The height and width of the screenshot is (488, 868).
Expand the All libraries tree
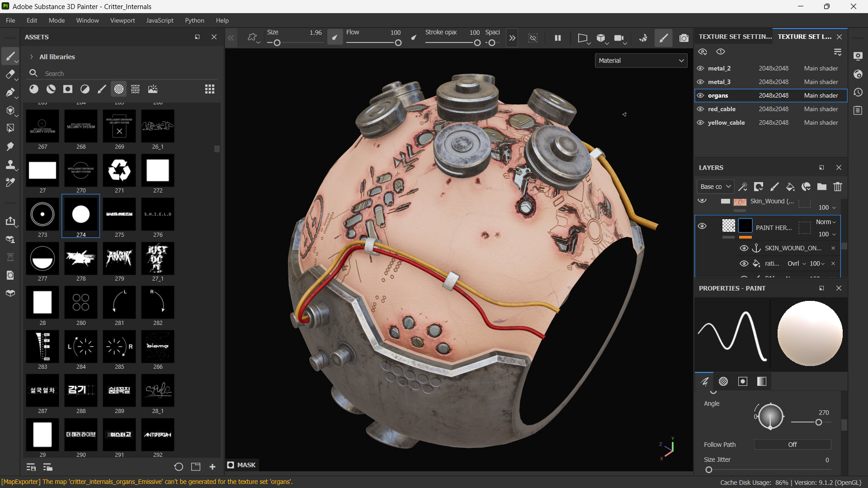point(31,57)
